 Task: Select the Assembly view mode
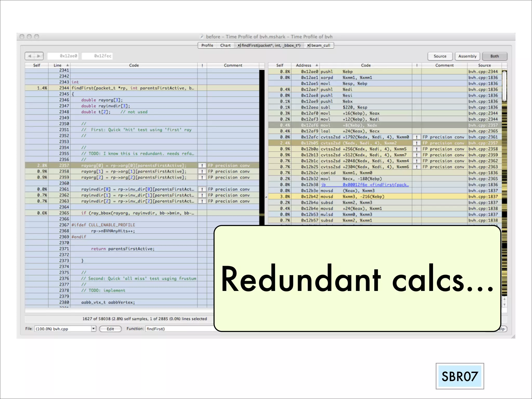click(467, 56)
